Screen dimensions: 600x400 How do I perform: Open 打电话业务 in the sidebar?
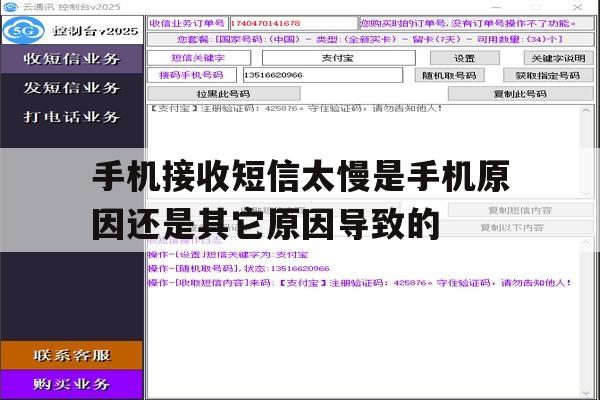click(72, 117)
